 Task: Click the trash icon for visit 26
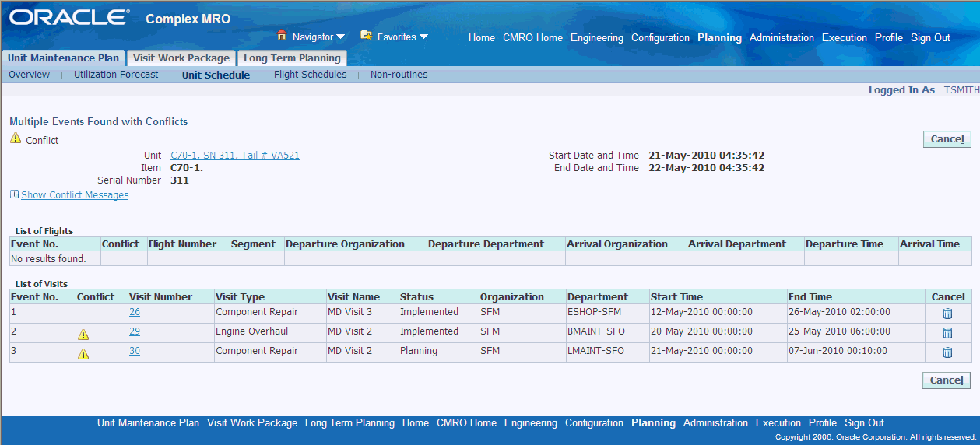click(x=947, y=314)
